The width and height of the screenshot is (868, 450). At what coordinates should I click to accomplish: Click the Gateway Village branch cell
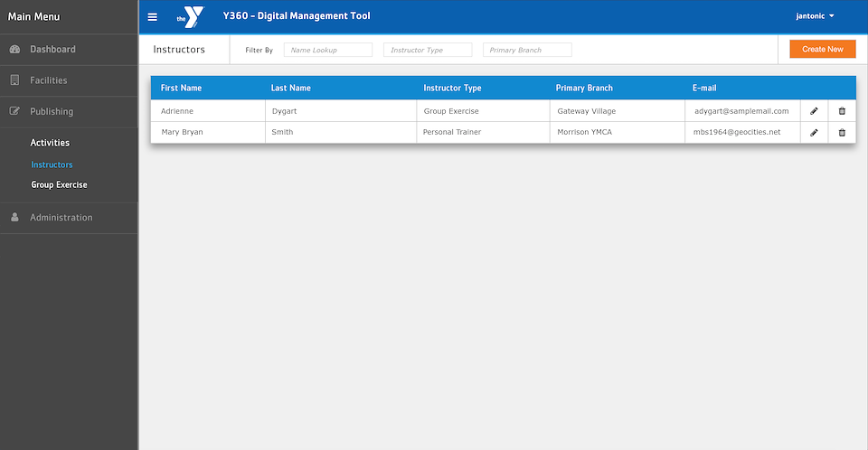(618, 111)
